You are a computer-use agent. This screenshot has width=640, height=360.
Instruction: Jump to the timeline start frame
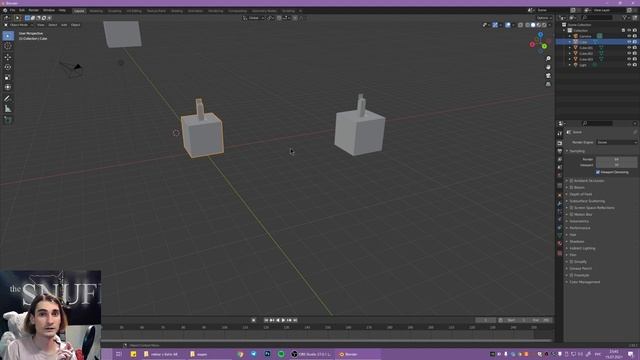266,320
